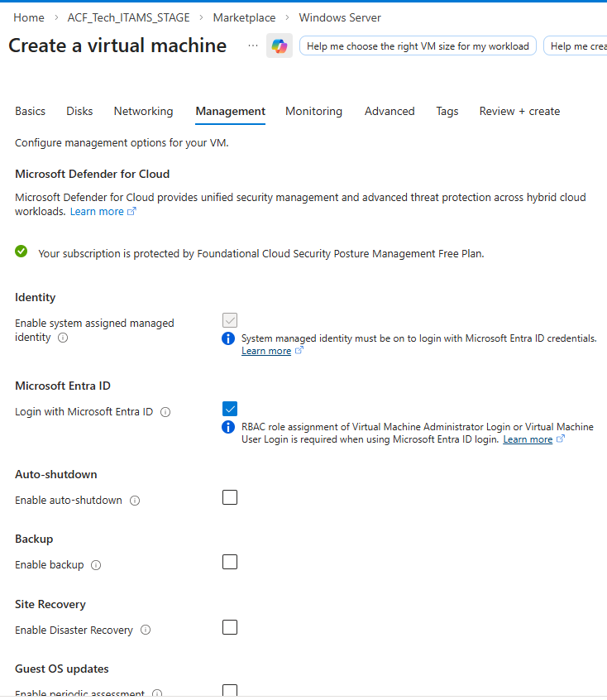607x700 pixels.
Task: Go to the Monitoring tab
Action: pos(313,111)
